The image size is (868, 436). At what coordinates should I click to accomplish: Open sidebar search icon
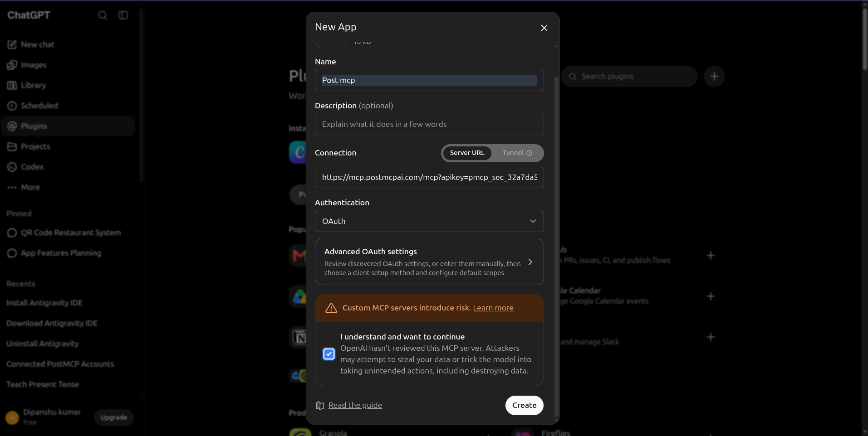point(103,15)
